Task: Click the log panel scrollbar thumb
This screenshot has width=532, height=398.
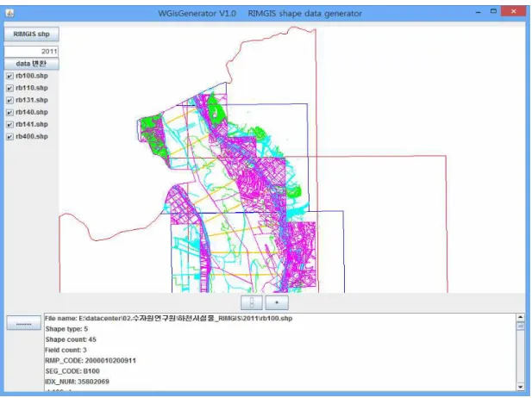Action: [520, 326]
